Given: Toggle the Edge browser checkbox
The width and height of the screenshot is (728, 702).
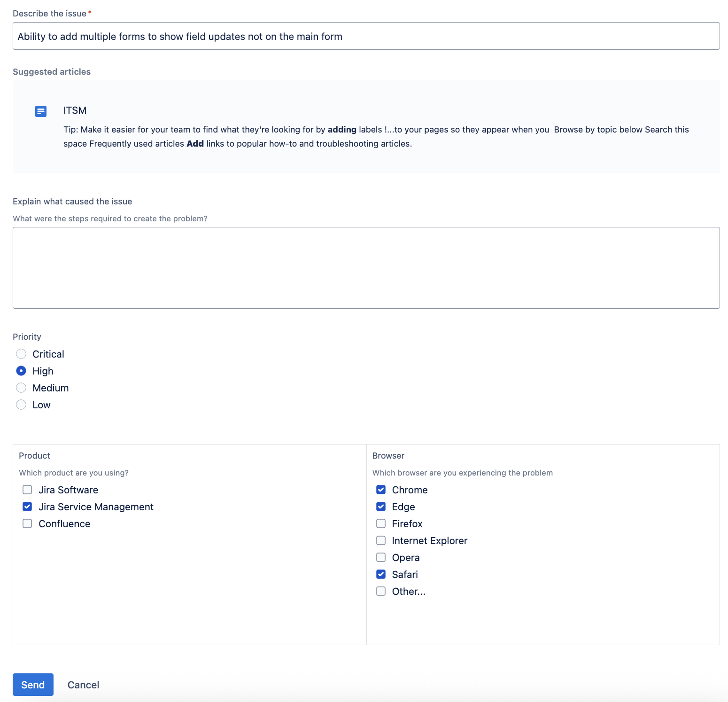Looking at the screenshot, I should point(381,507).
